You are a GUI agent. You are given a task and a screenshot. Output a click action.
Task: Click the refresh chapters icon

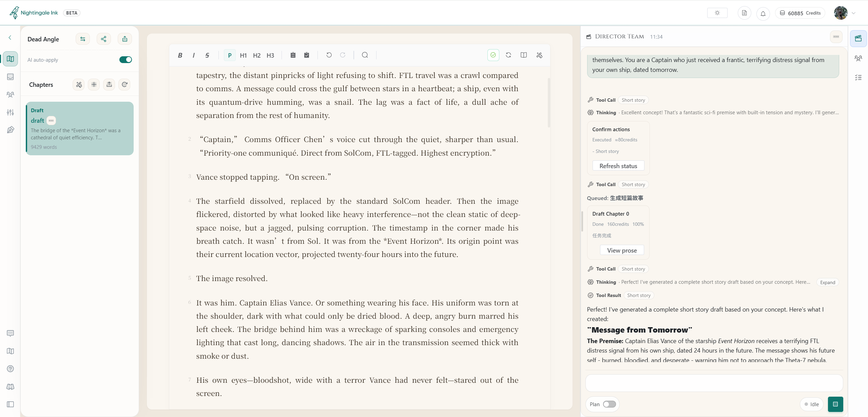coord(124,84)
